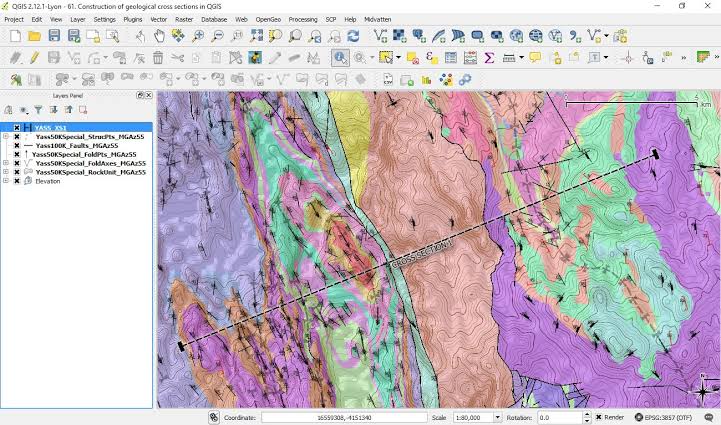Click the Zoom In magnifier tool

(199, 36)
